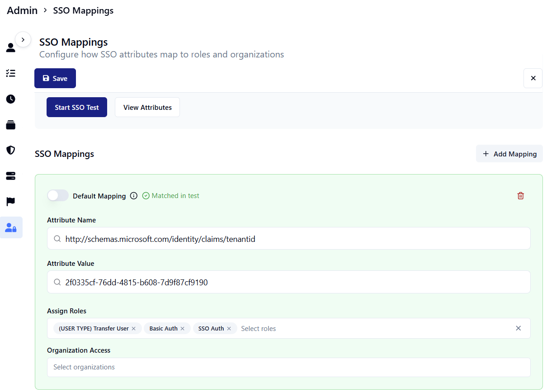Remove the Transfer User role chip

point(134,329)
